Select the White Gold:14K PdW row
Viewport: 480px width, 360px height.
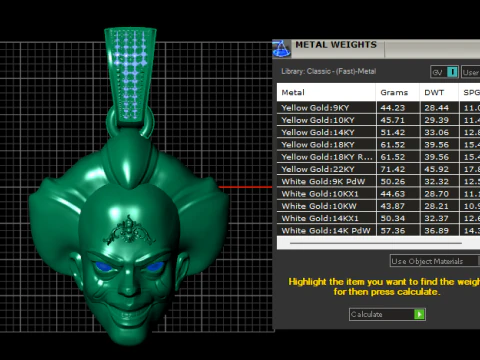tap(378, 231)
